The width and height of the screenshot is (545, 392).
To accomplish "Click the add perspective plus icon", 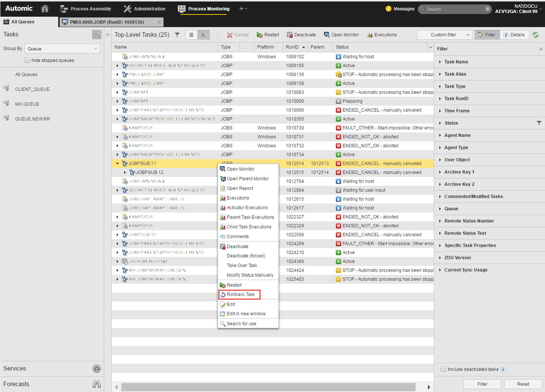I will 241,9.
